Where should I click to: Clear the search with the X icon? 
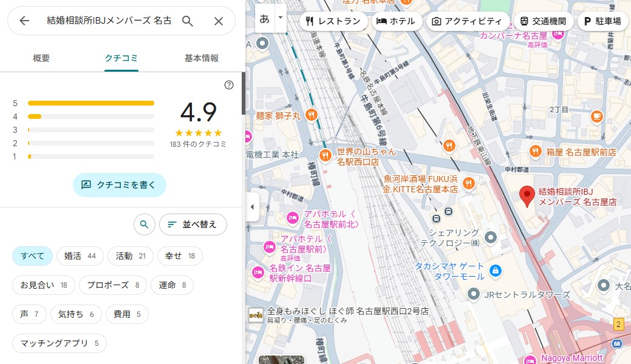219,21
